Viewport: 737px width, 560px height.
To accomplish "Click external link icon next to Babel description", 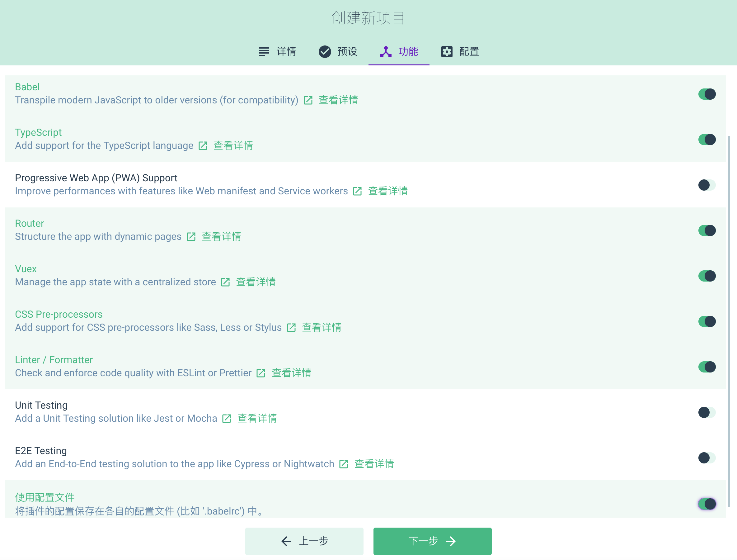I will (x=308, y=100).
